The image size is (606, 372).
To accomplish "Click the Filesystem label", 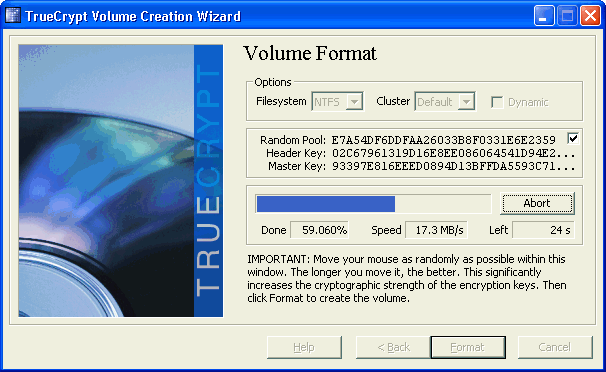I will click(281, 101).
